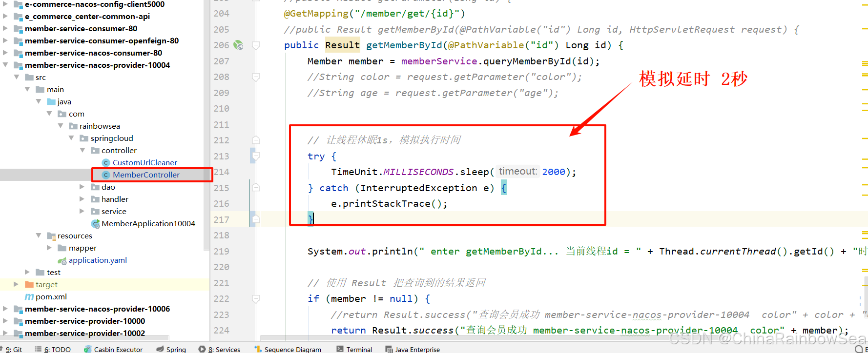Click the main folder icon

point(40,89)
